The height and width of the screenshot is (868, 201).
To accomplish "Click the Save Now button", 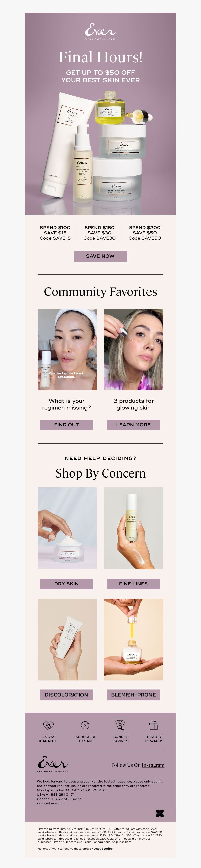I will 100,256.
